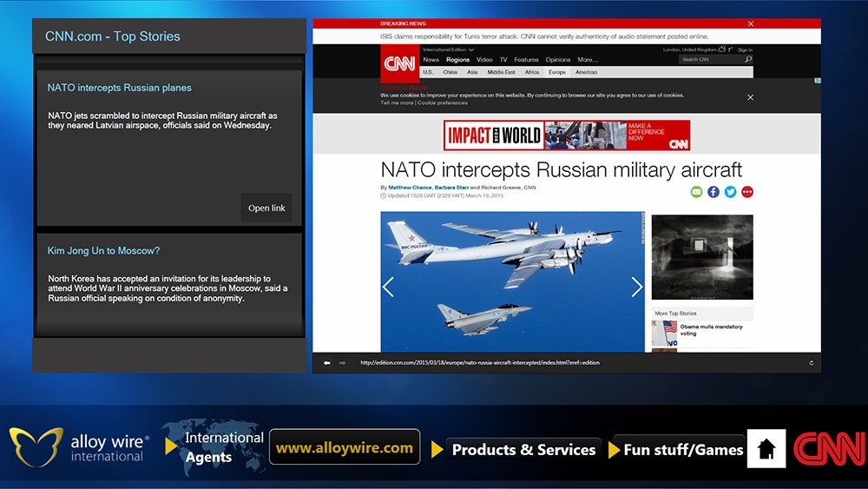Select the Americas region tab
Viewport: 868px width, 489px height.
[586, 72]
